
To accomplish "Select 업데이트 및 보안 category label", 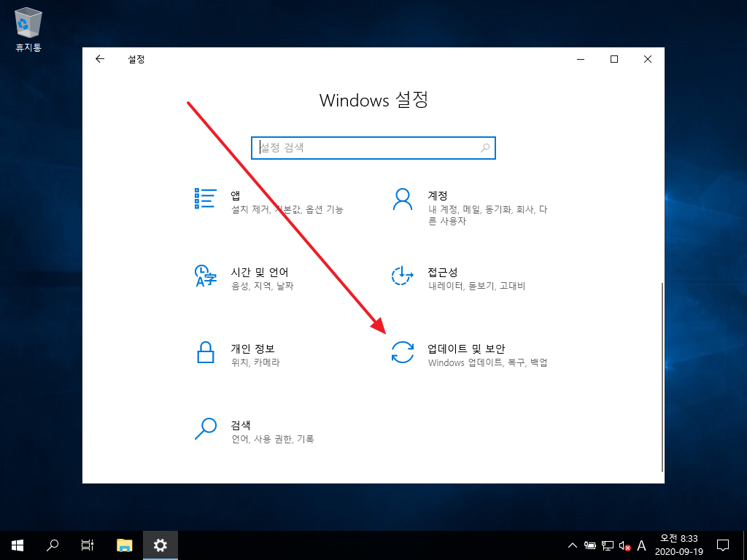I will (x=466, y=349).
